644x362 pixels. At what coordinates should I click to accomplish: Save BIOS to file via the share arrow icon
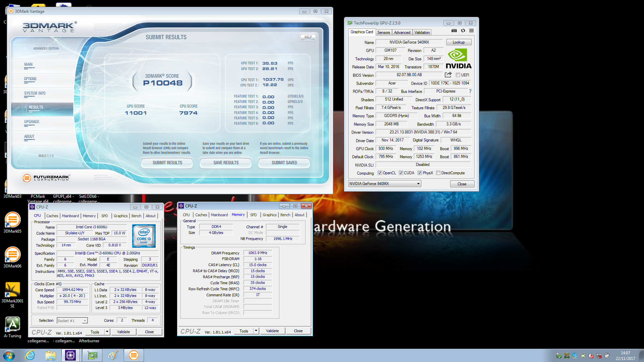click(448, 75)
